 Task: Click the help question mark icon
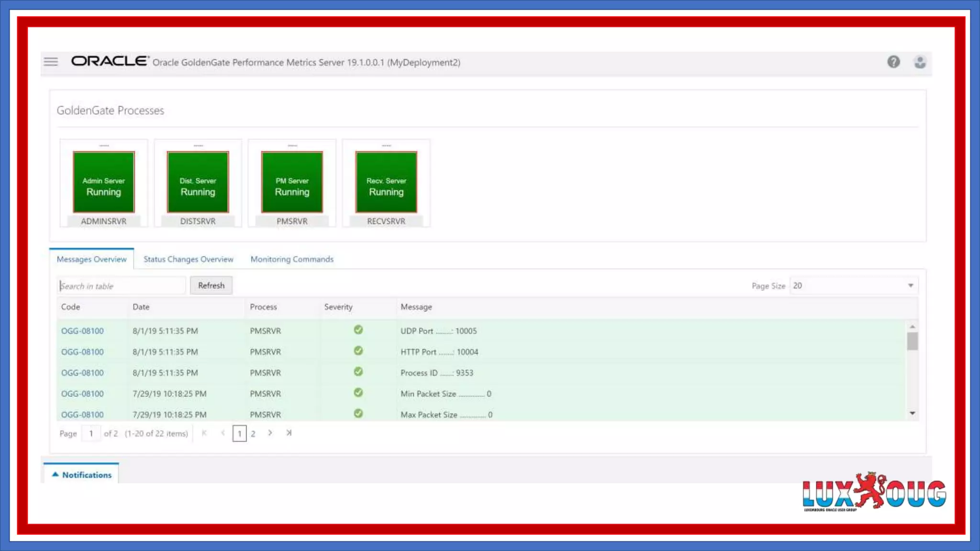pos(893,62)
